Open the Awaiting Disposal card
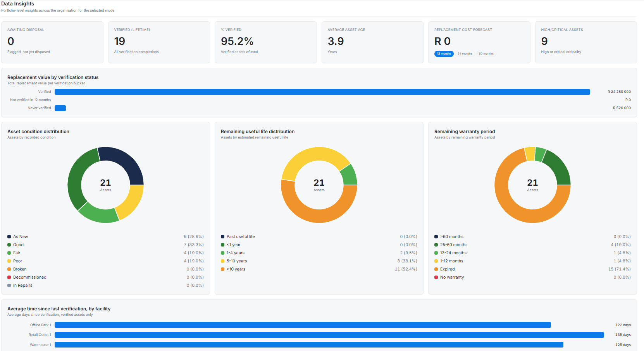The height and width of the screenshot is (351, 644). click(52, 42)
